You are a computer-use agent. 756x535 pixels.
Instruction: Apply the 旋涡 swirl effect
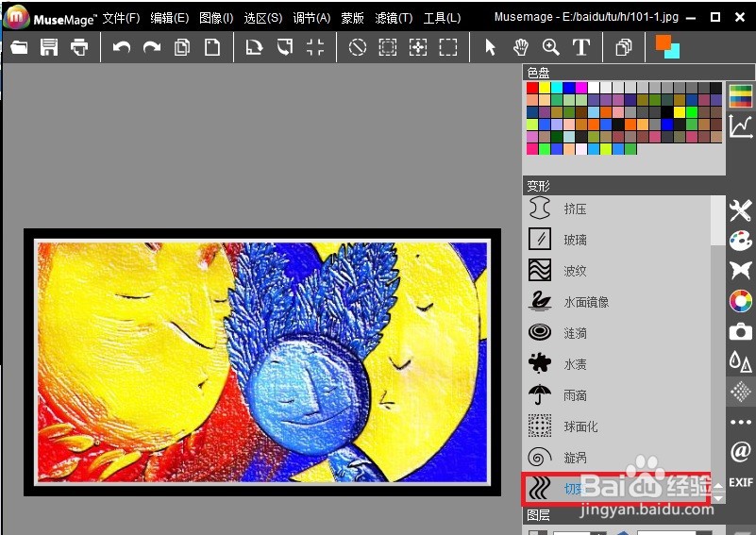[616, 457]
